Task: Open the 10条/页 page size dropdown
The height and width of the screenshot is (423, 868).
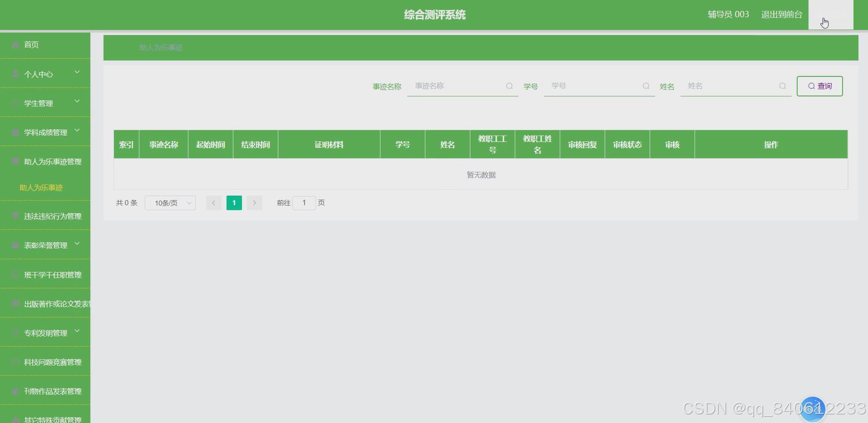Action: 170,203
